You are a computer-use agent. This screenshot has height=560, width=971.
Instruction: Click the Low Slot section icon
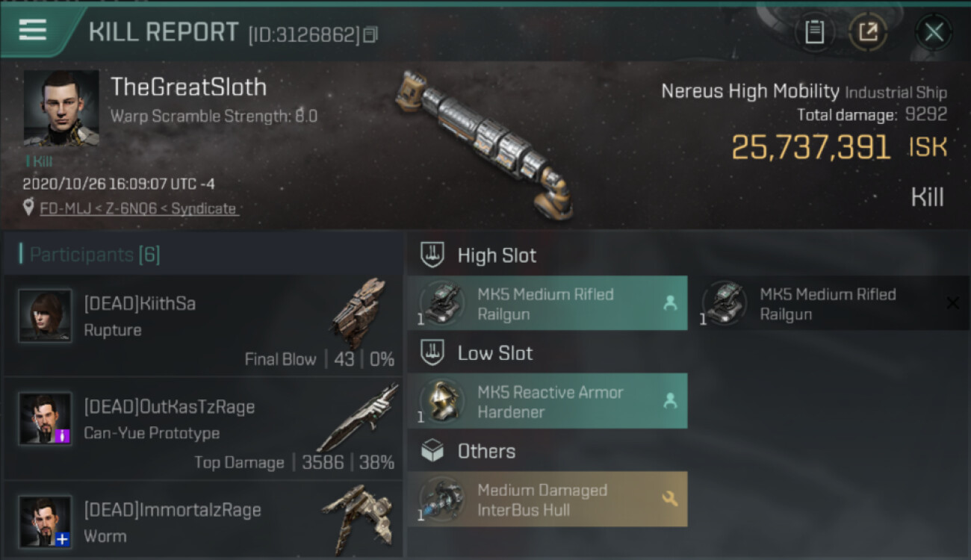[432, 352]
